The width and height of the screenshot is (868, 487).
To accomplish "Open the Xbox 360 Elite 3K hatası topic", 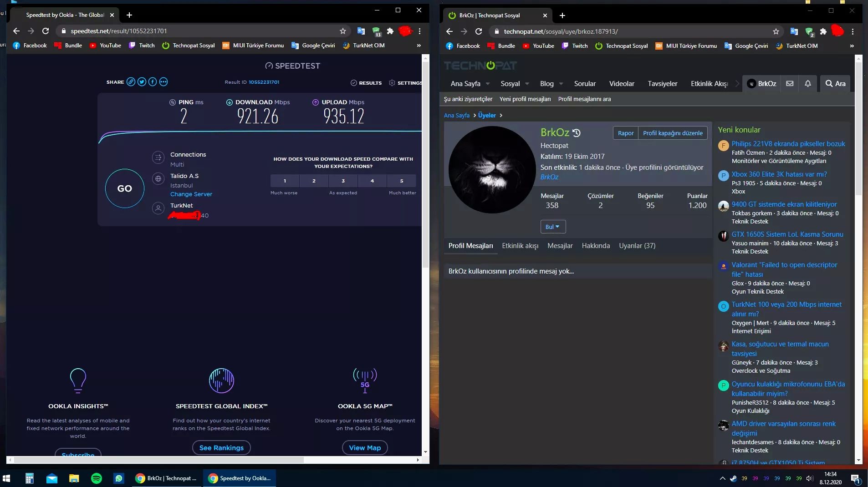I will point(779,174).
